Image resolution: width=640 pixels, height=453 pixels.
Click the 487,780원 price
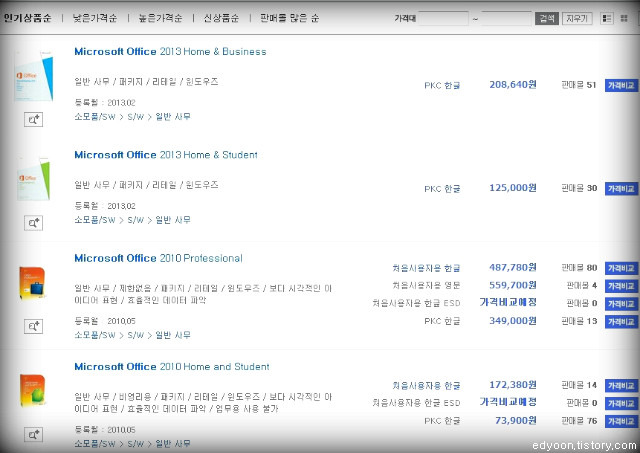coord(513,267)
